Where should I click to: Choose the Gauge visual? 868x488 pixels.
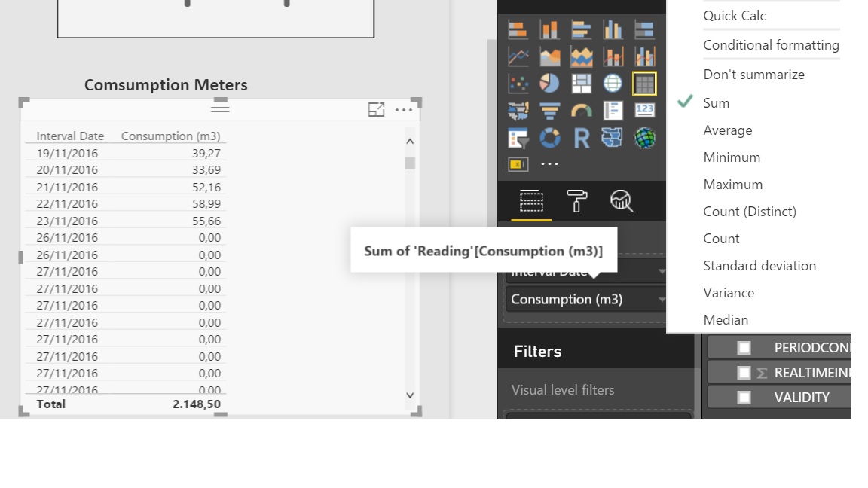581,111
